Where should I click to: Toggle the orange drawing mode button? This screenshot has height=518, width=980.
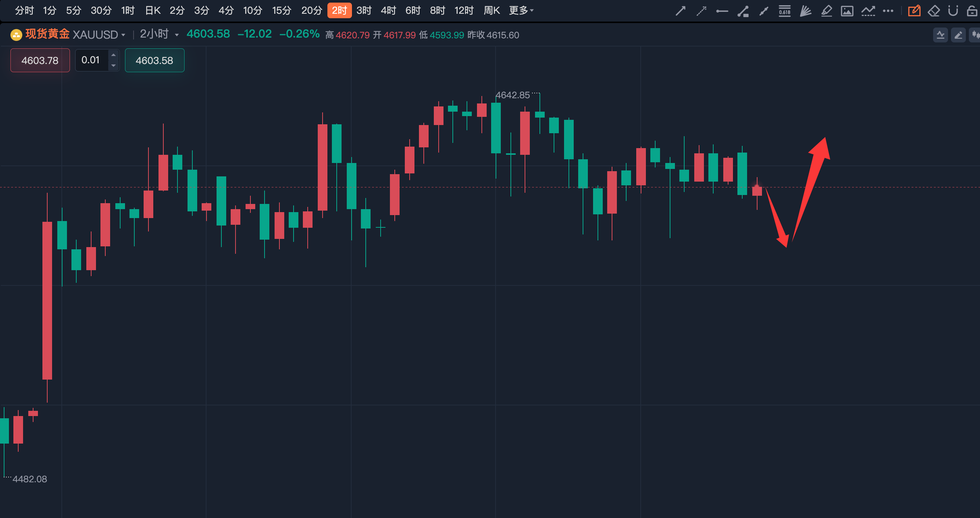coord(914,11)
